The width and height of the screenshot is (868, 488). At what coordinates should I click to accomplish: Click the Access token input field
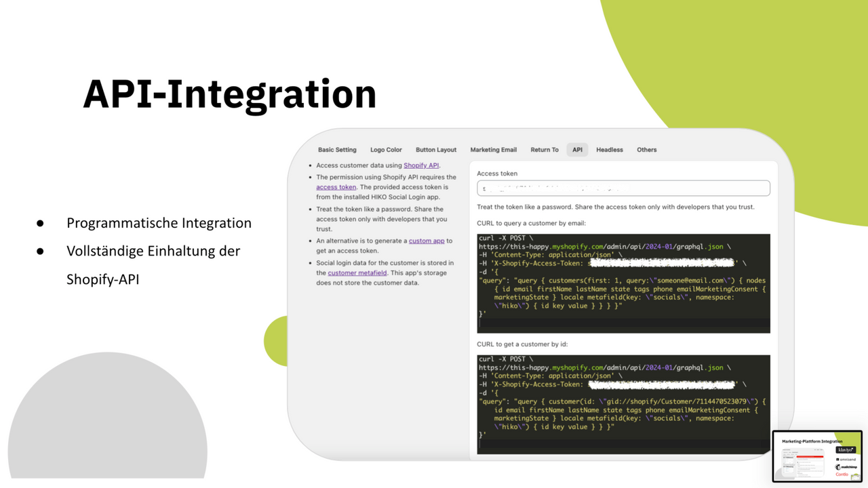point(623,188)
